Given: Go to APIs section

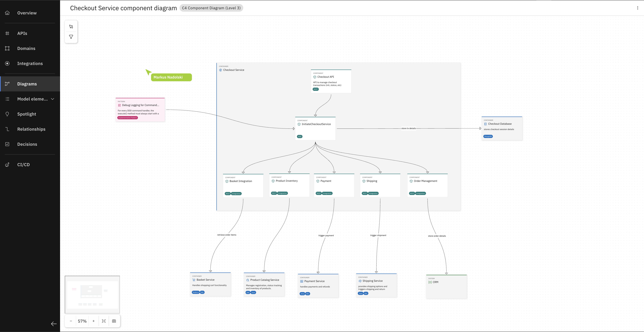Looking at the screenshot, I should click(x=22, y=33).
